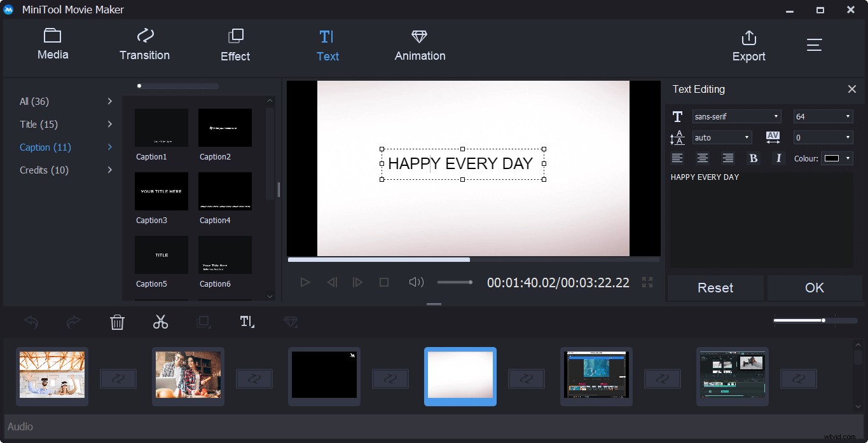The image size is (868, 443).
Task: Open the line spacing auto dropdown
Action: click(x=722, y=137)
